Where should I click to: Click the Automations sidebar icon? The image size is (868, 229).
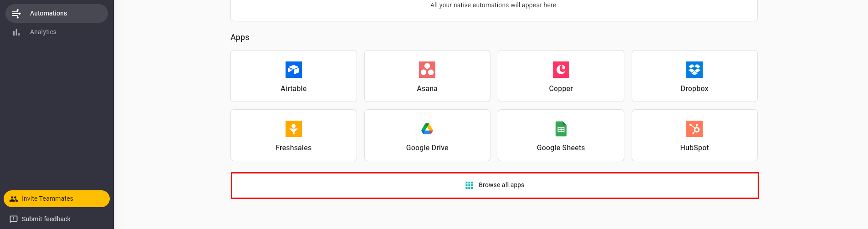click(16, 14)
